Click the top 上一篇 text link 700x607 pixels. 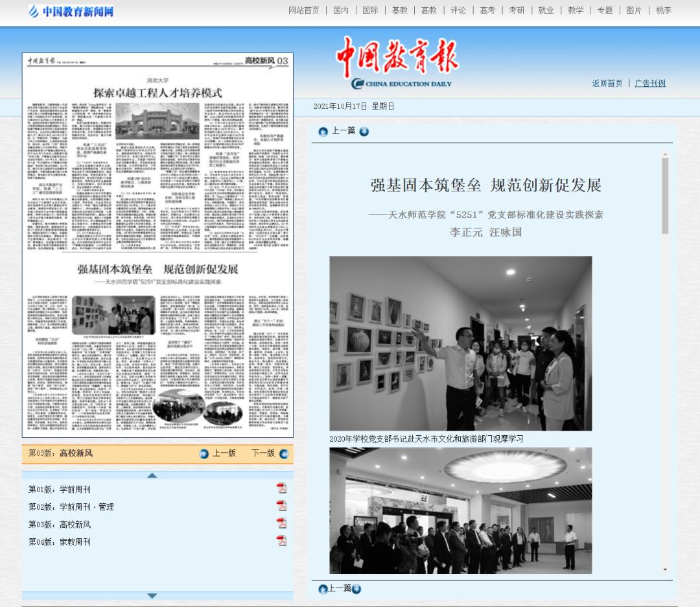pyautogui.click(x=344, y=130)
